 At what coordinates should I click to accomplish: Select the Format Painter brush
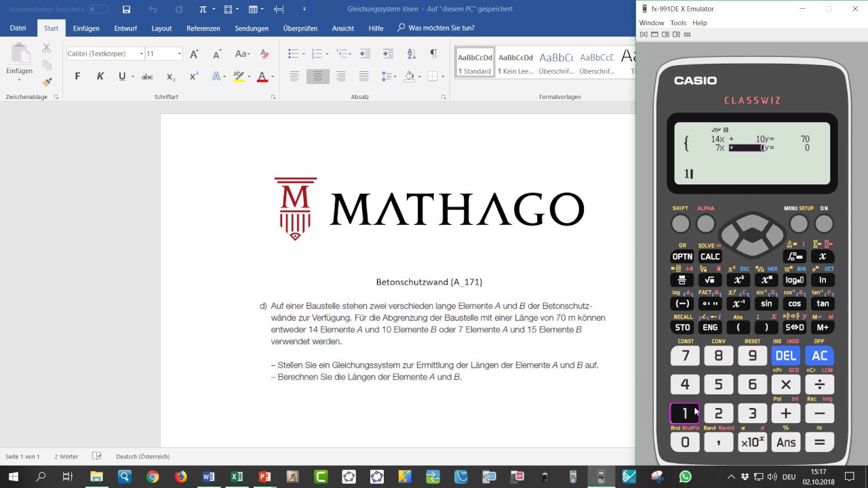pos(47,82)
